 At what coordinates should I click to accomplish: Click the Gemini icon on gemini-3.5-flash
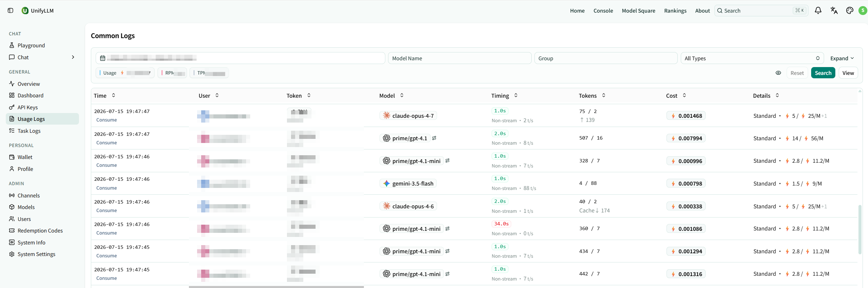(387, 183)
